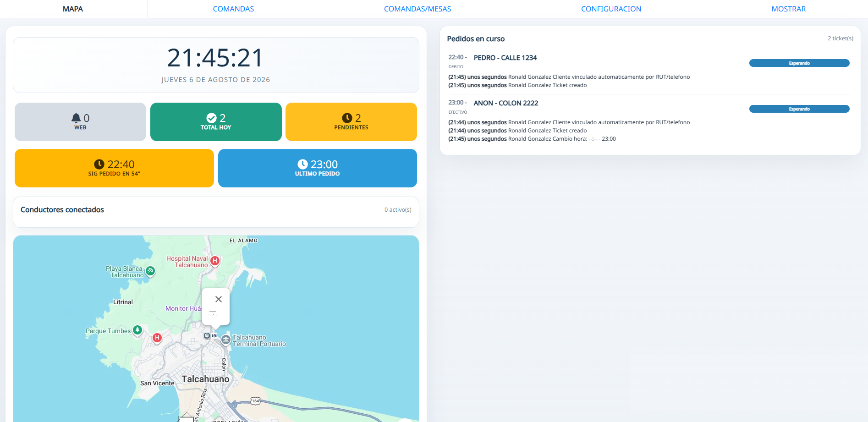868x422 pixels.
Task: Select the ULTIMO PEDIDO card
Action: [x=318, y=168]
